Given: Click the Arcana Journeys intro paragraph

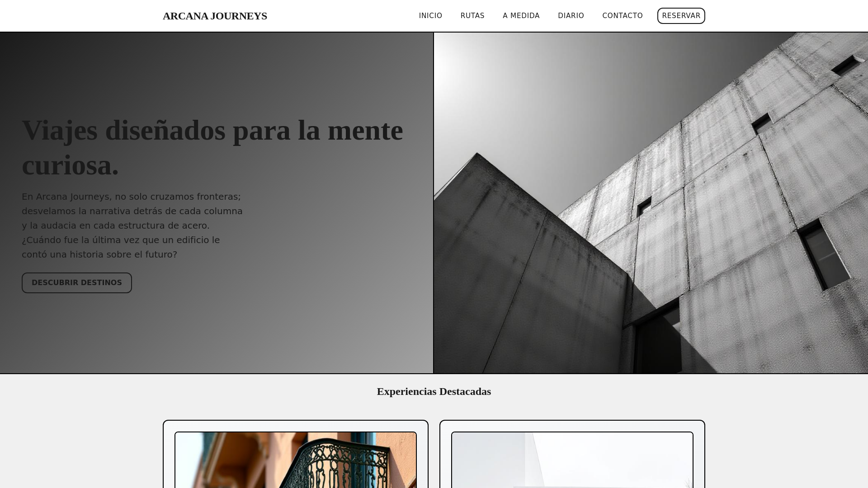Looking at the screenshot, I should tap(132, 211).
